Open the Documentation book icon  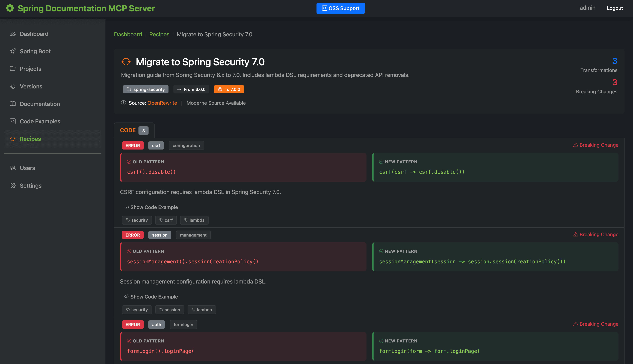[x=13, y=104]
